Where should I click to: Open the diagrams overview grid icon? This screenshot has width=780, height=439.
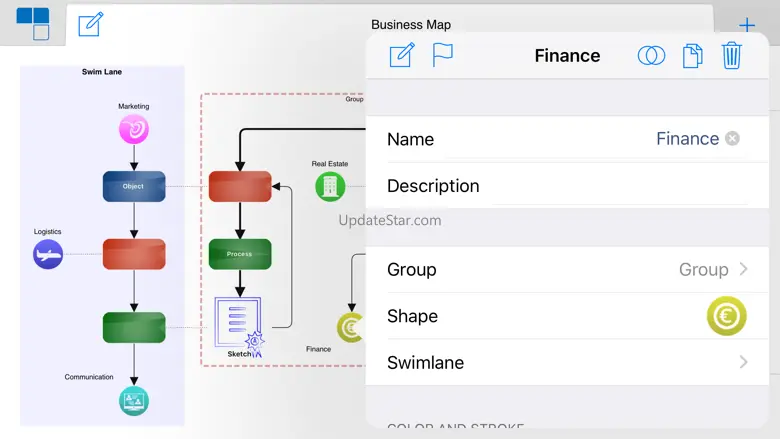[x=33, y=23]
